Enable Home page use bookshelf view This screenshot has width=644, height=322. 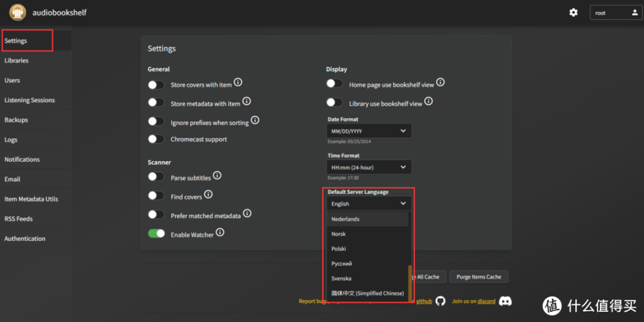point(335,84)
